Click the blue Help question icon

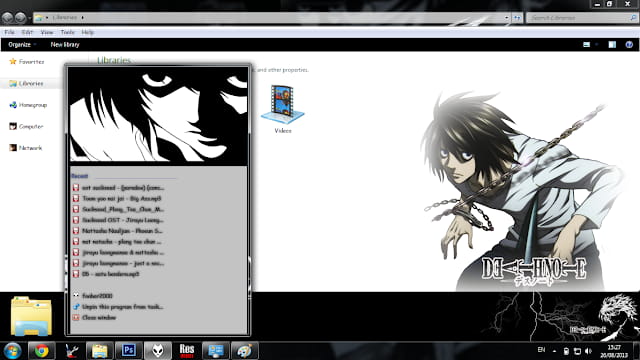(629, 44)
